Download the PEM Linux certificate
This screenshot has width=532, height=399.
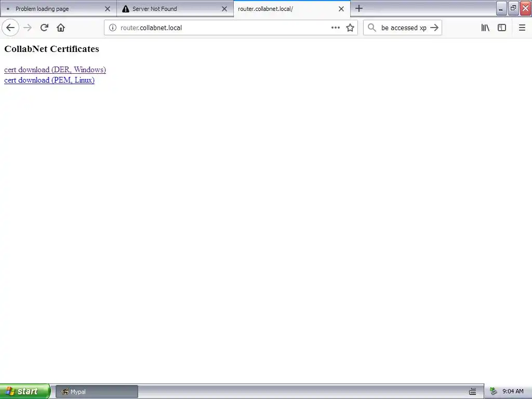click(x=49, y=80)
